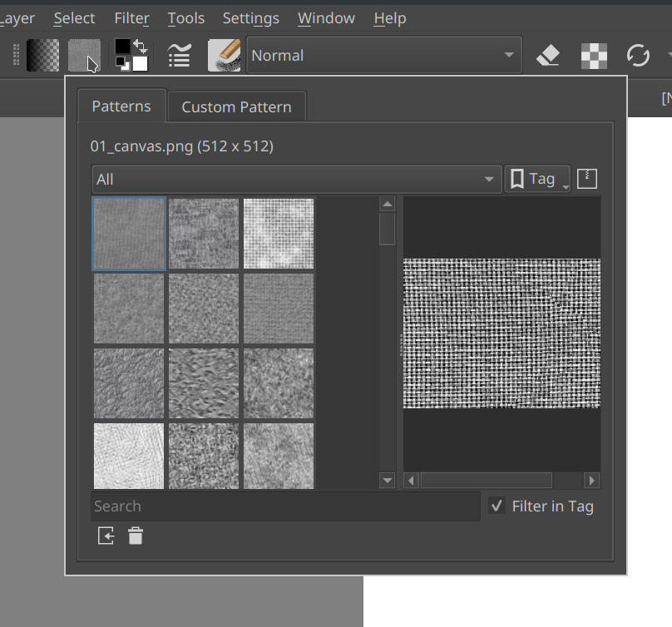672x627 pixels.
Task: Switch to the Custom Pattern tab
Action: tap(236, 106)
